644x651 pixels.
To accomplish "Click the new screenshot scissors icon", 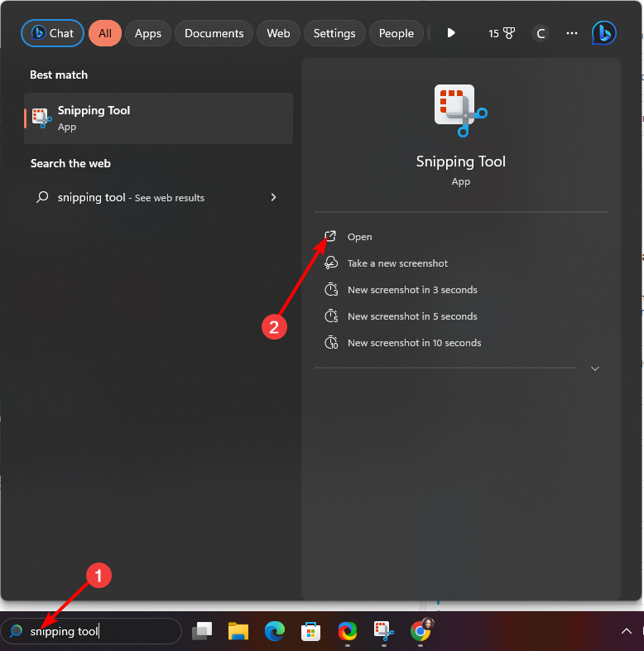I will pyautogui.click(x=331, y=263).
